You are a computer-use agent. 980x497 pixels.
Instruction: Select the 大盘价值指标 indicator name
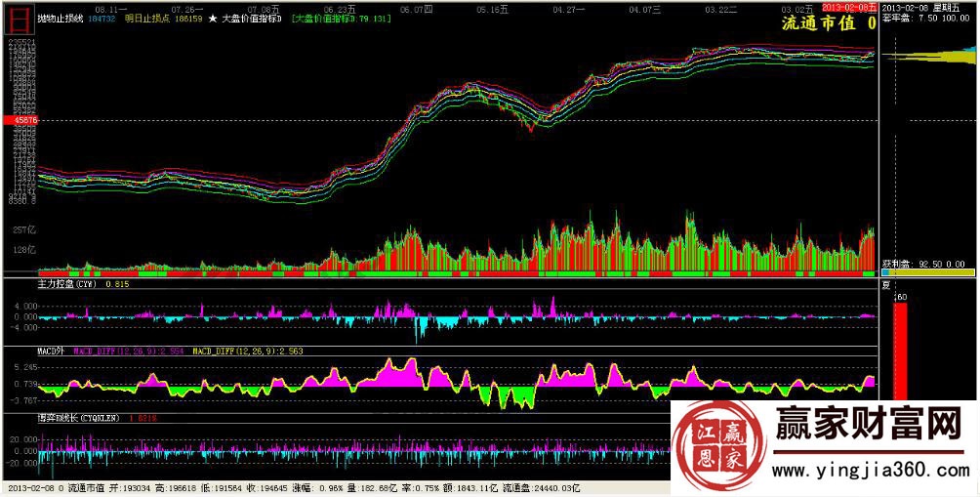pyautogui.click(x=252, y=19)
